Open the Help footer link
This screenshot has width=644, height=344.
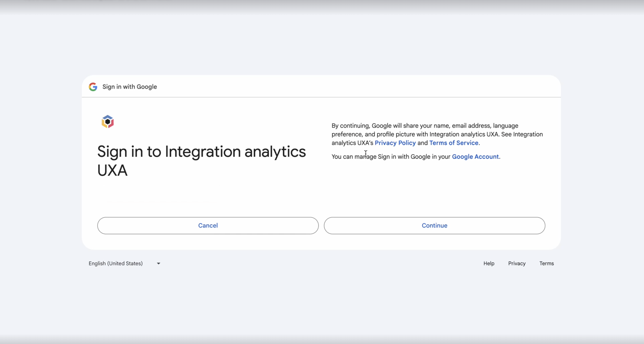[x=489, y=263]
